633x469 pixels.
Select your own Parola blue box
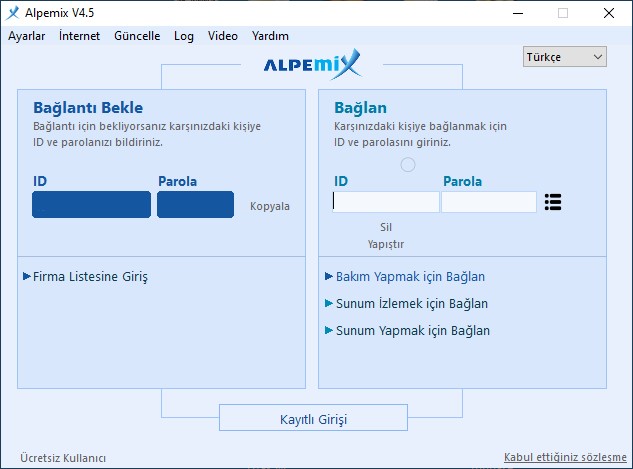click(195, 205)
